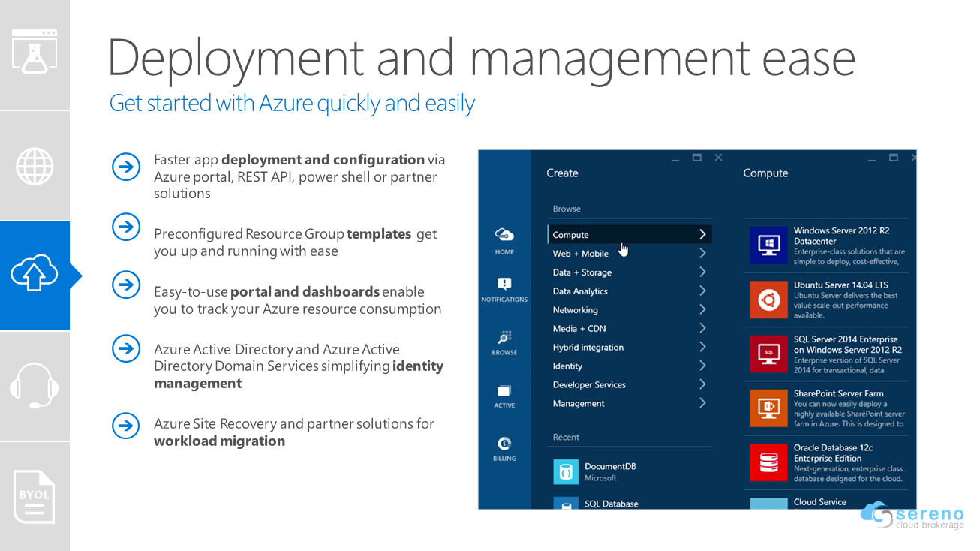Open the Home icon in portal sidebar

504,236
